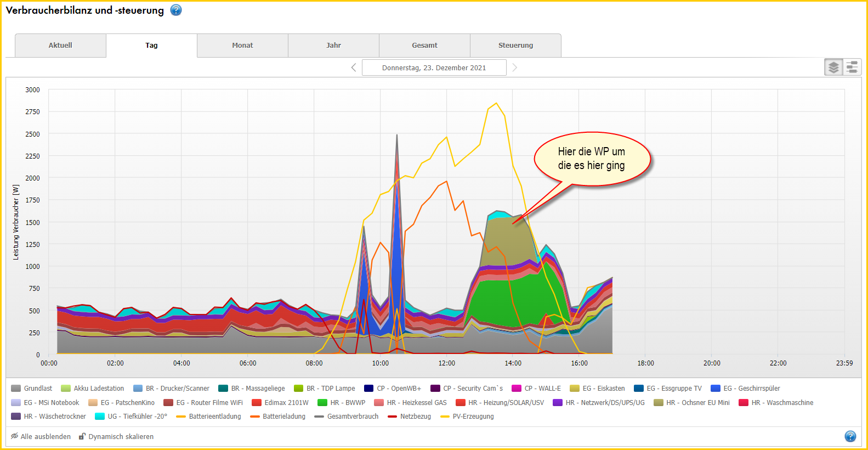
Task: Toggle Gesamtverbrauch line in legend
Action: click(x=347, y=417)
